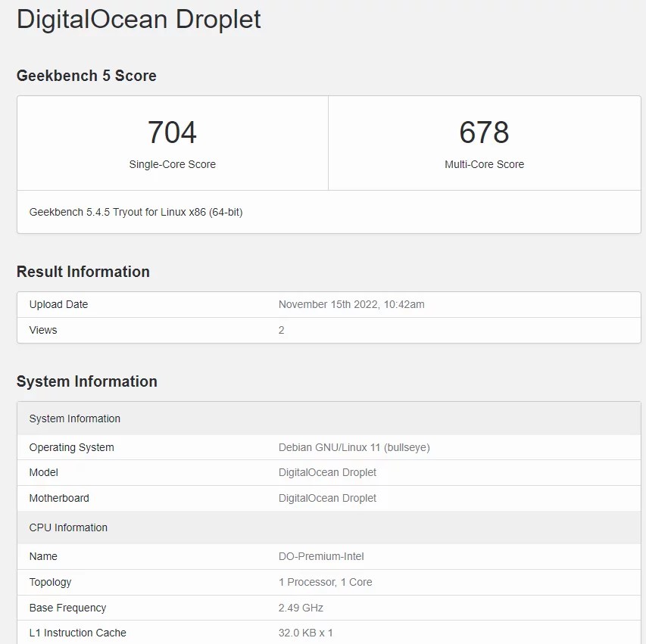
Task: Click the Topology label
Action: [50, 582]
